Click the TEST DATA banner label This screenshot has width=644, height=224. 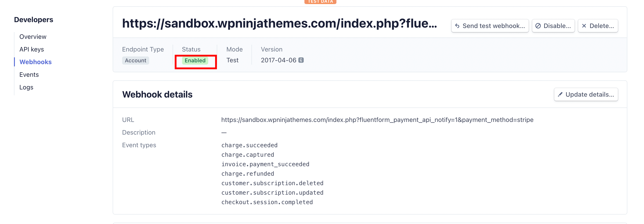(320, 2)
